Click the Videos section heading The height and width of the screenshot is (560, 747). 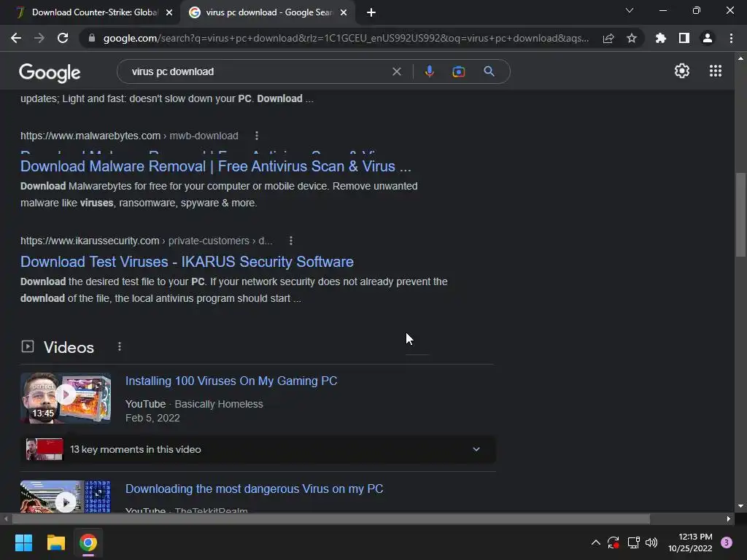point(69,347)
